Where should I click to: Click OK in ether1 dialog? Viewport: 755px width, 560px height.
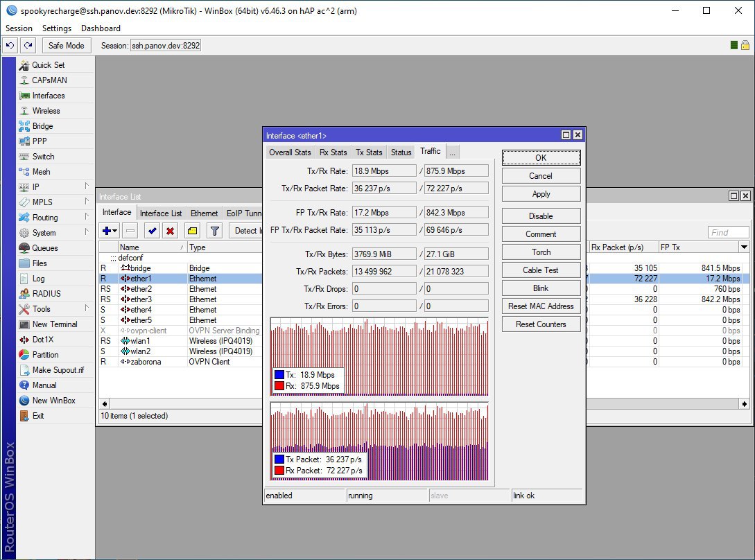(x=541, y=158)
